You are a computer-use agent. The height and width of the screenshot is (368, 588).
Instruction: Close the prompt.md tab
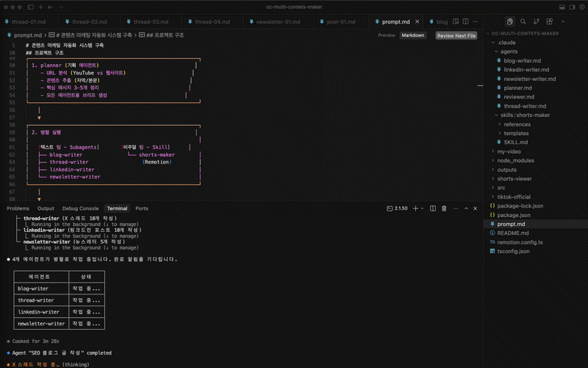pos(417,22)
